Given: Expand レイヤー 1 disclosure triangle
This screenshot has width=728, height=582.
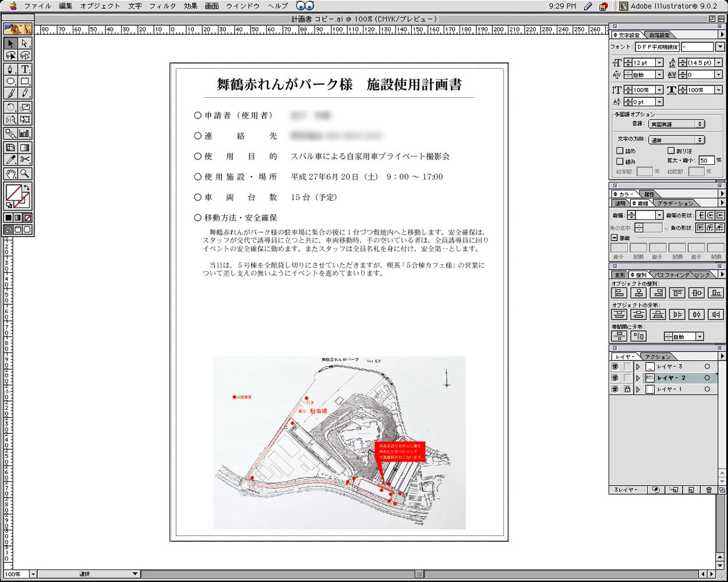Looking at the screenshot, I should [x=638, y=389].
